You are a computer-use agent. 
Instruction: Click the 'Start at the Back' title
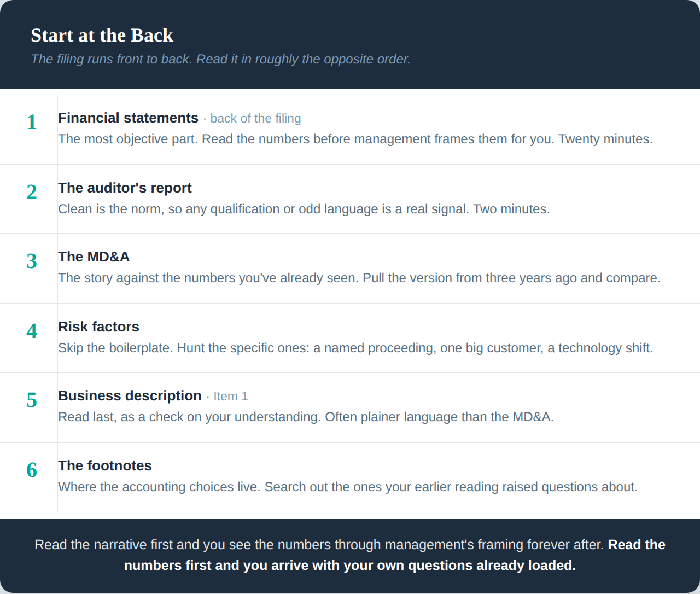point(102,36)
